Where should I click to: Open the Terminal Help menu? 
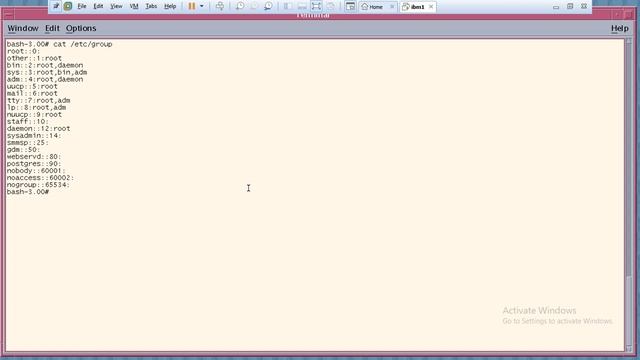click(x=620, y=28)
